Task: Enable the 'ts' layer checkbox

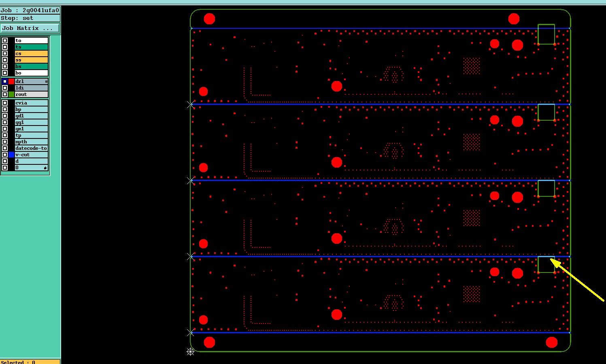Action: (x=5, y=47)
